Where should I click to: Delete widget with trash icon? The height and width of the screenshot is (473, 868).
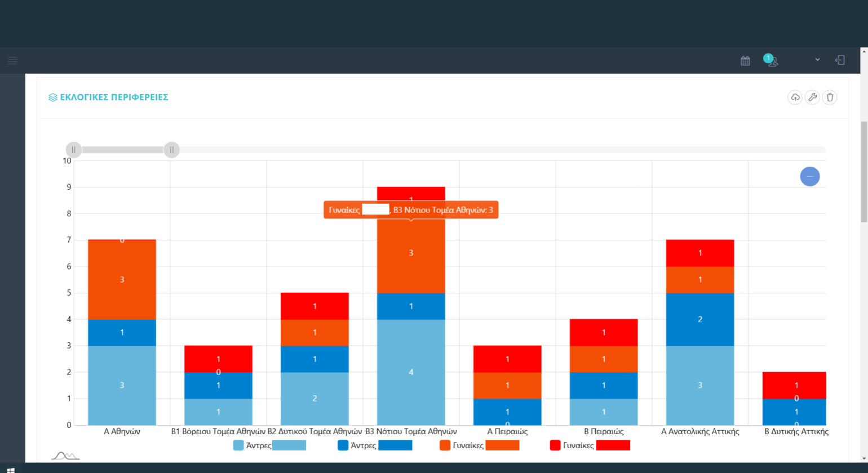point(830,97)
